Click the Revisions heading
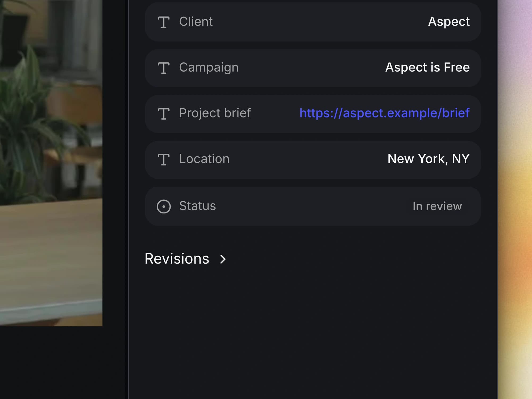532x399 pixels. [177, 259]
